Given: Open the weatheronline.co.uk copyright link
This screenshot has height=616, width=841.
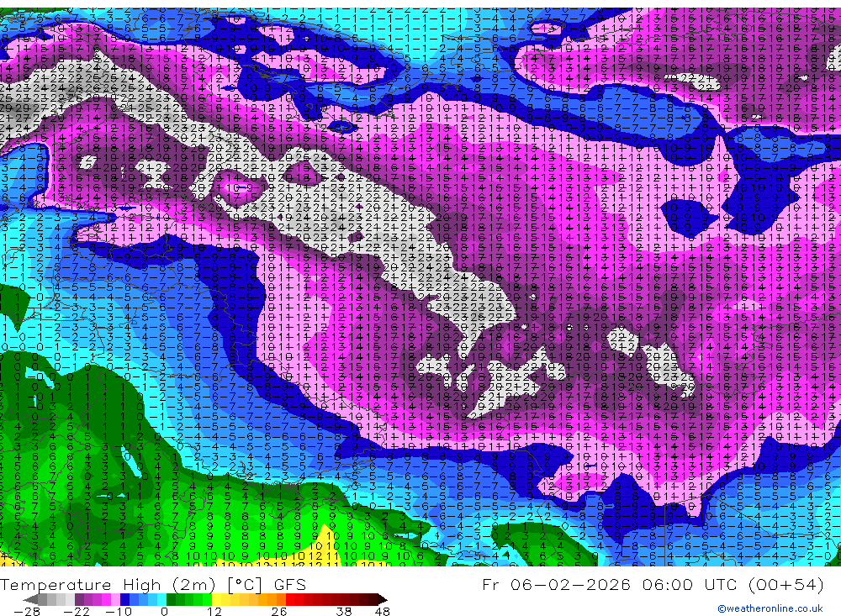Looking at the screenshot, I should tap(770, 608).
